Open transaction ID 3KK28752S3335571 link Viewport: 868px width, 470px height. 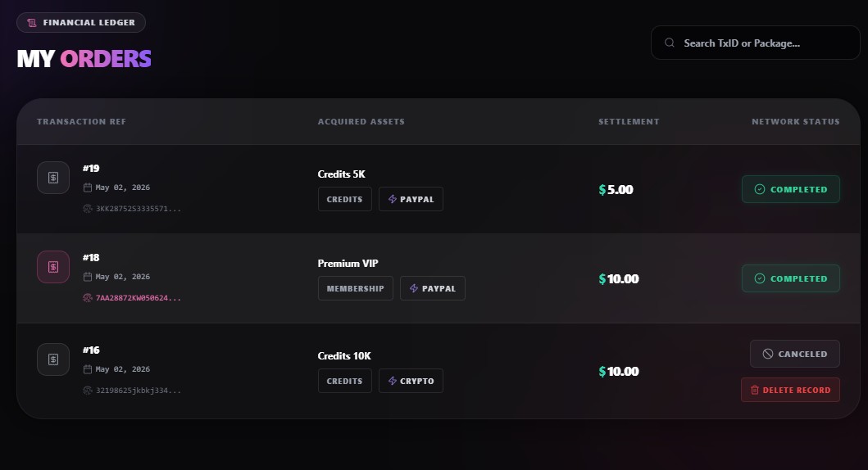(x=138, y=209)
